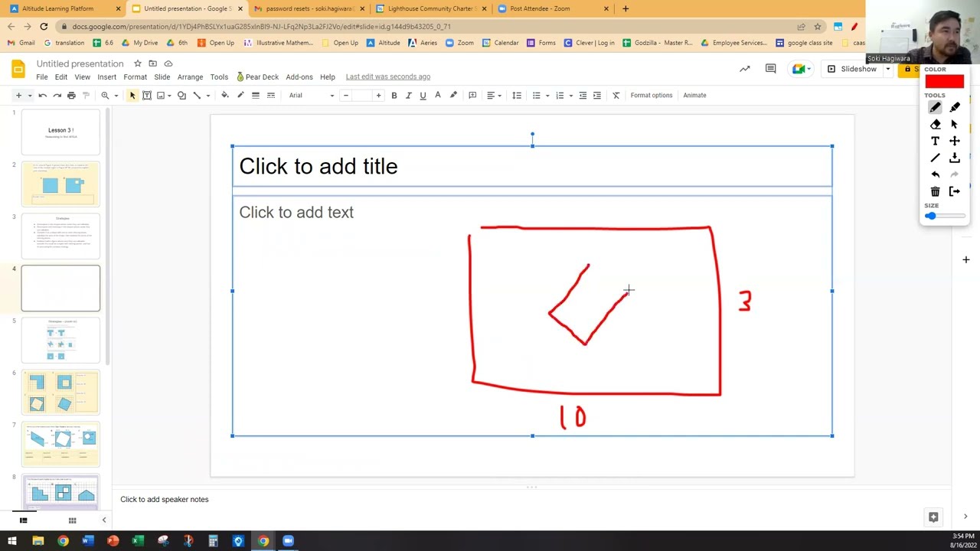The width and height of the screenshot is (980, 551).
Task: Click the red annotation color swatch
Action: click(944, 82)
